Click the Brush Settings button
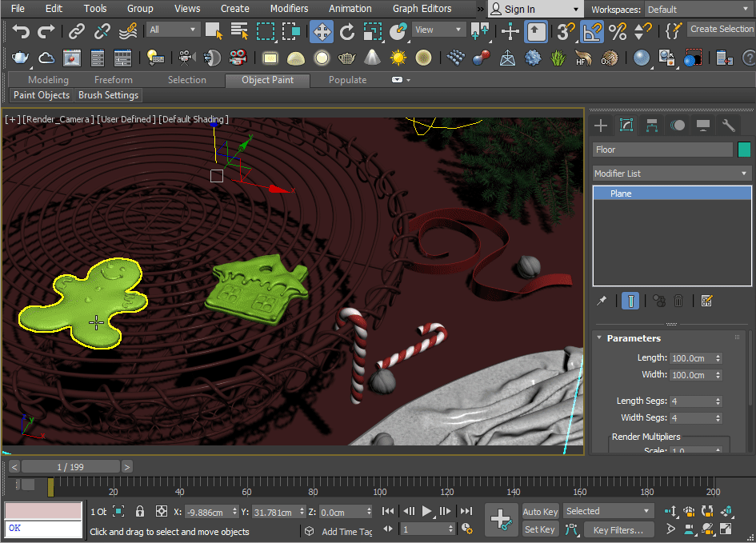This screenshot has width=756, height=543. [108, 95]
